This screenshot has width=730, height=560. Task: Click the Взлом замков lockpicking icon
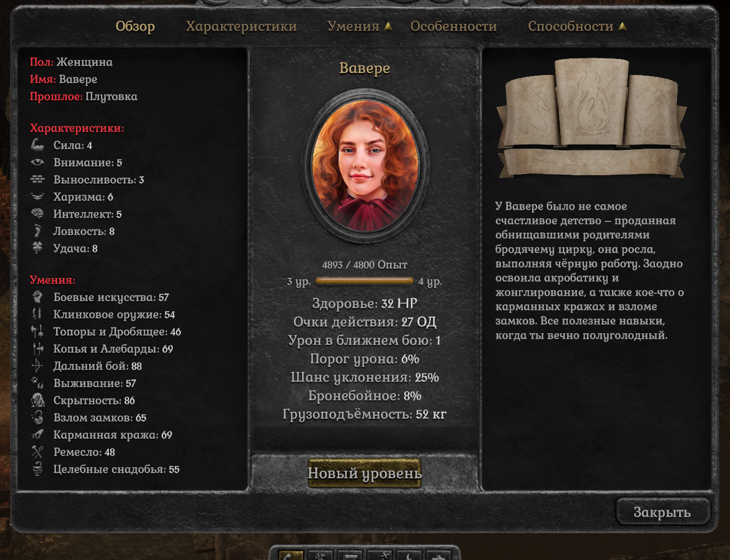(38, 417)
